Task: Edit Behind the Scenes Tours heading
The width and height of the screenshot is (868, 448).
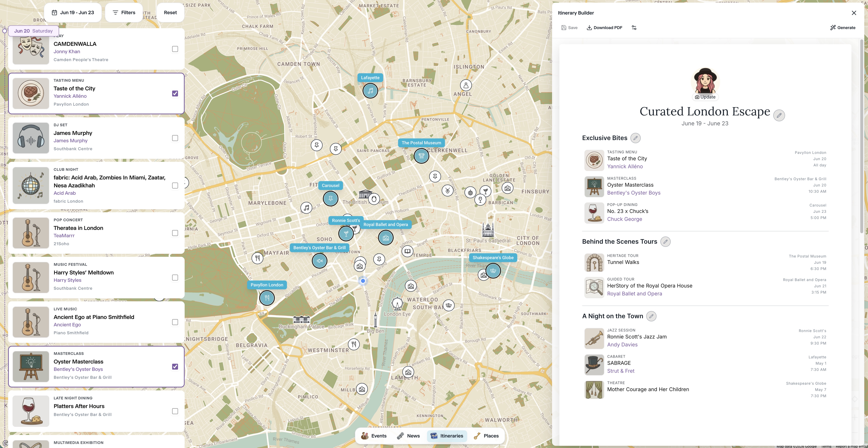Action: pos(665,241)
